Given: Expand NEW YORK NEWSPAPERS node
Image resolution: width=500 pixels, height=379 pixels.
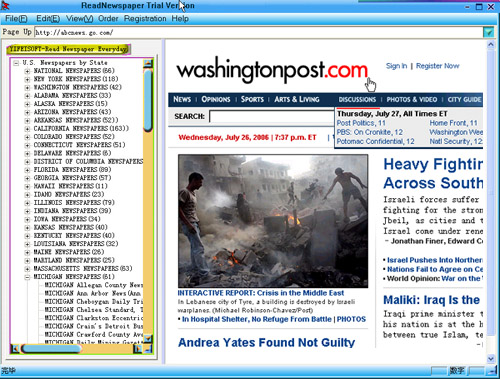Looking at the screenshot, I should [x=27, y=79].
